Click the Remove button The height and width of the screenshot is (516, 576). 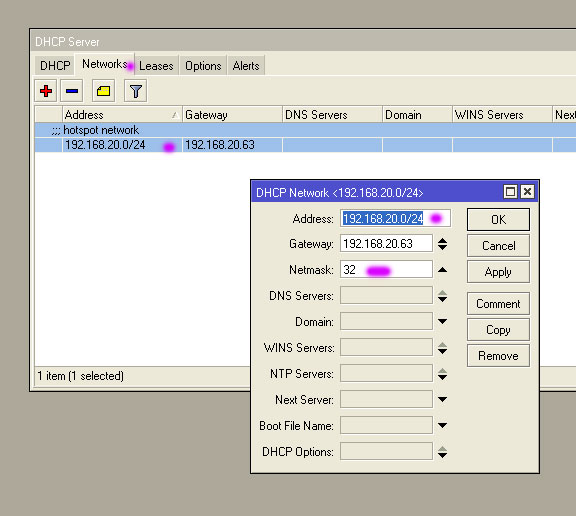(498, 356)
